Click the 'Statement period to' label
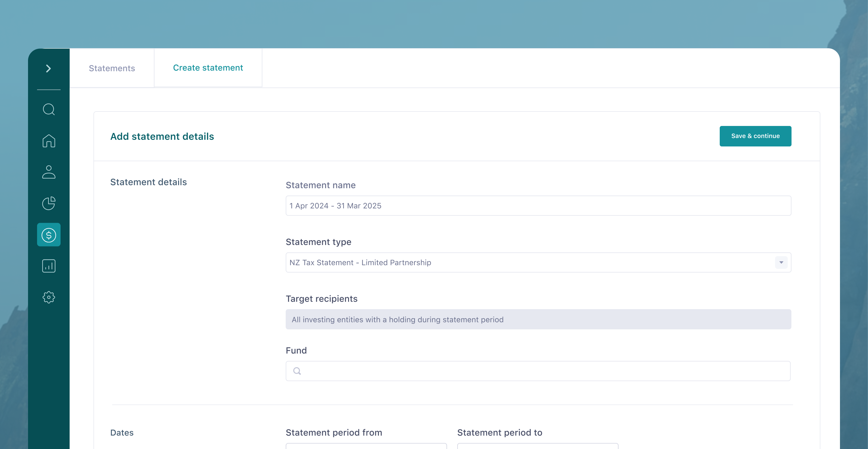The height and width of the screenshot is (449, 868). [500, 432]
